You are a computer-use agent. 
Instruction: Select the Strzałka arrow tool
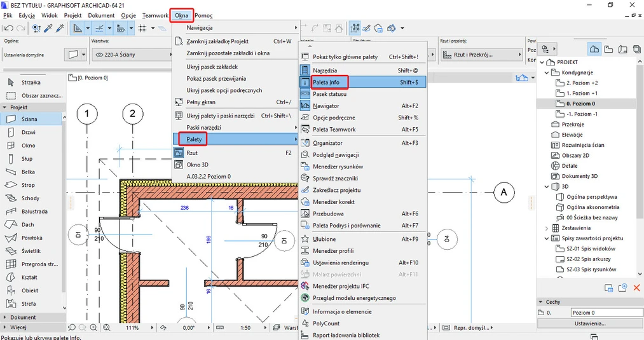pyautogui.click(x=31, y=83)
